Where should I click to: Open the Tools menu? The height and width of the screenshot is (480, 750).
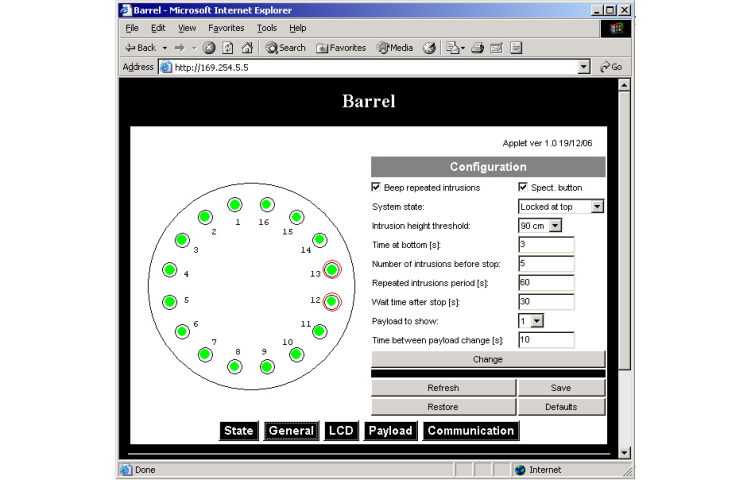pyautogui.click(x=267, y=28)
